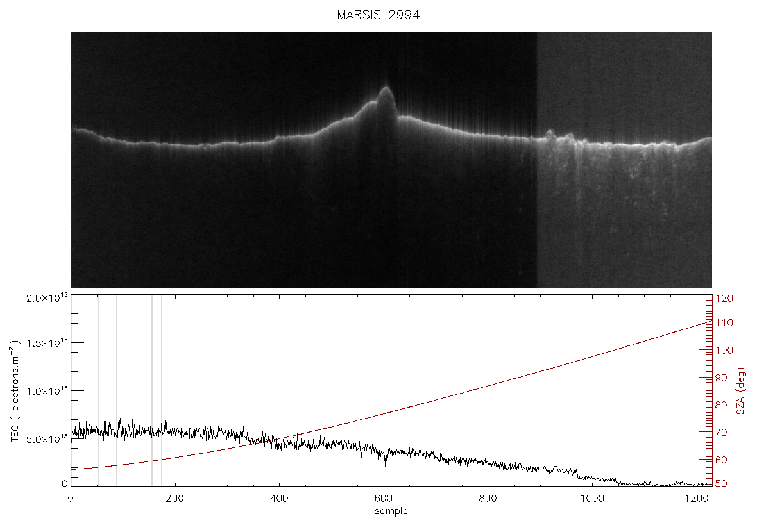Click the 110 value on the SZA axis

725,322
